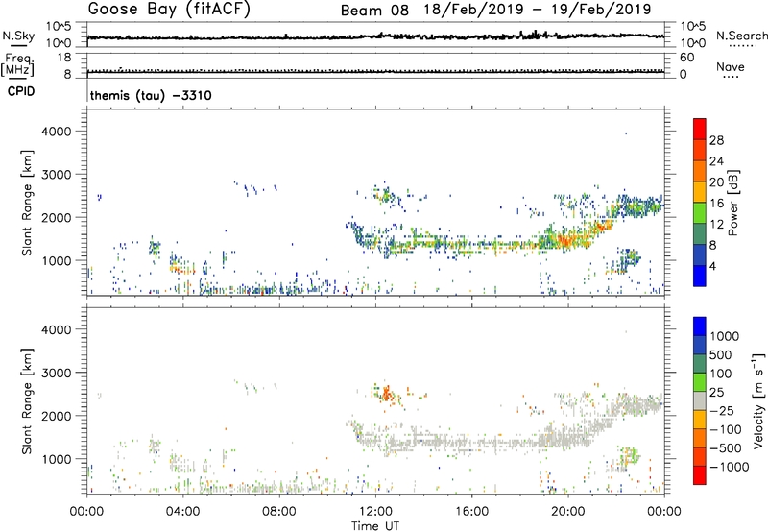The height and width of the screenshot is (532, 768).
Task: Click the '12' label on the power colorbar
Action: [x=716, y=225]
